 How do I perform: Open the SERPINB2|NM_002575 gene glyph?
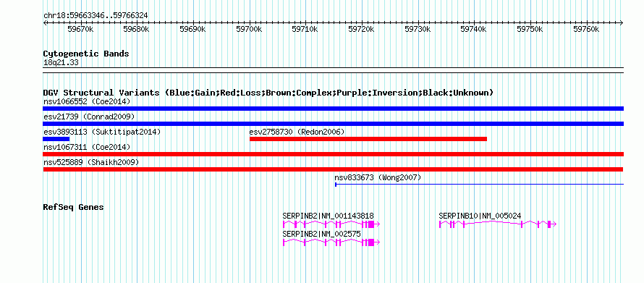(331, 242)
